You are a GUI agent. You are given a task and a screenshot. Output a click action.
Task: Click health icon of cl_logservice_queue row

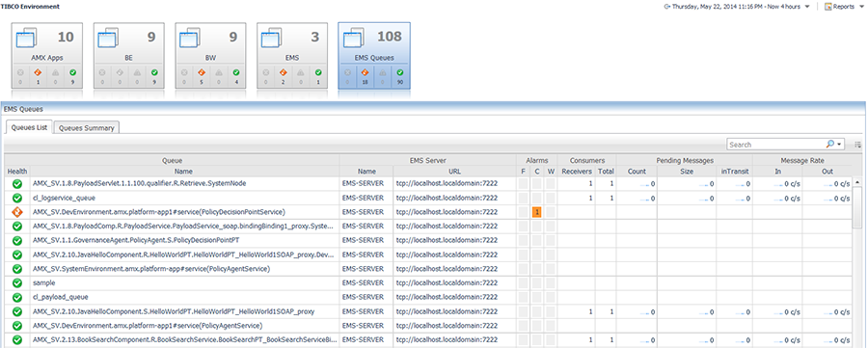click(x=16, y=198)
